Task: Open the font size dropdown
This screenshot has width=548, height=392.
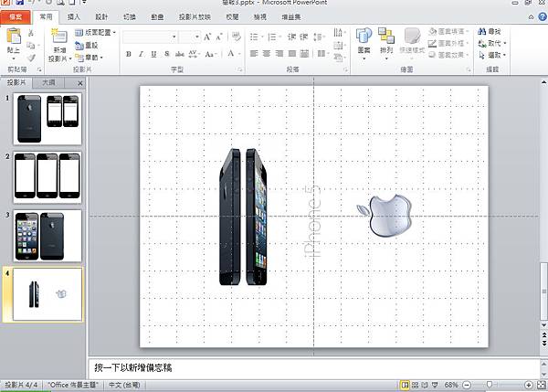Action: [197, 37]
